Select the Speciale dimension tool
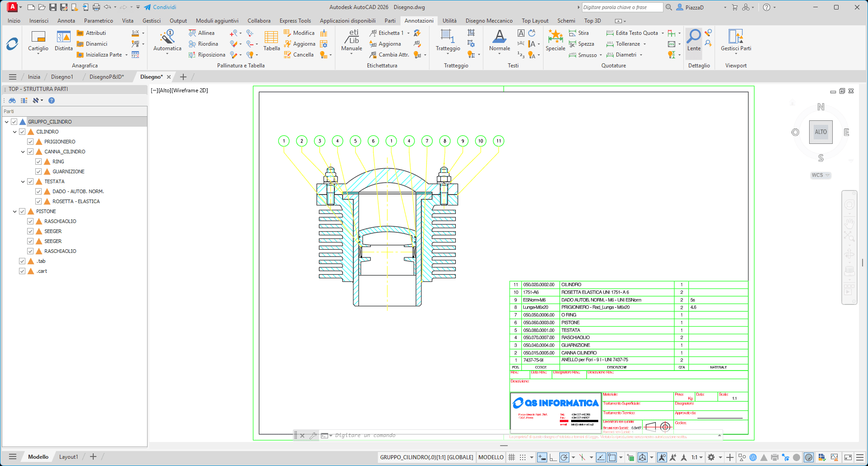 tap(555, 37)
